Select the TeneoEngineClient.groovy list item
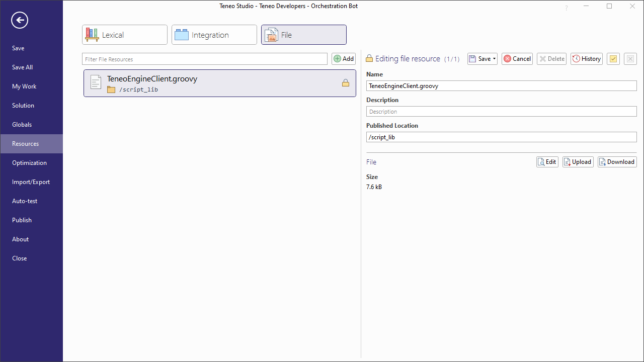This screenshot has width=644, height=362. click(220, 83)
